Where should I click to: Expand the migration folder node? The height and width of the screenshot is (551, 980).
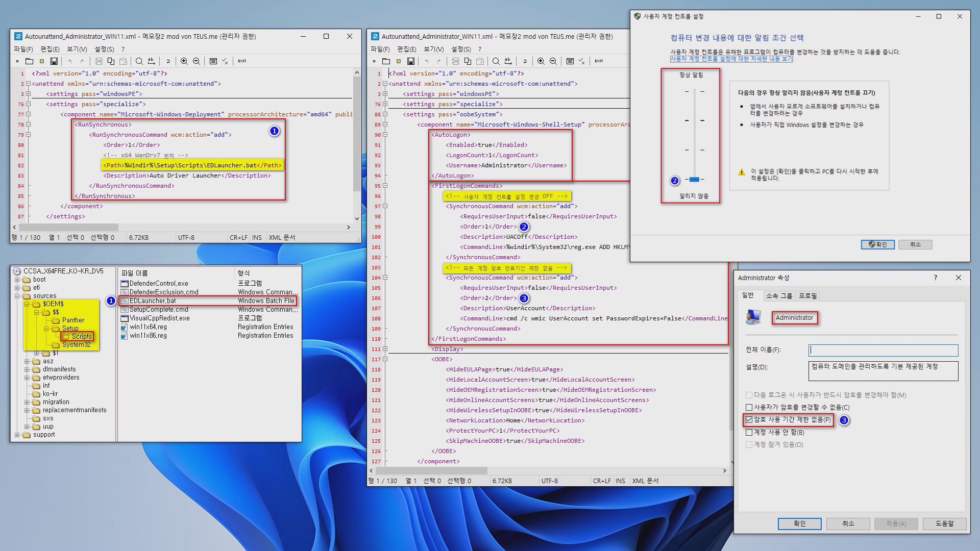pos(27,402)
